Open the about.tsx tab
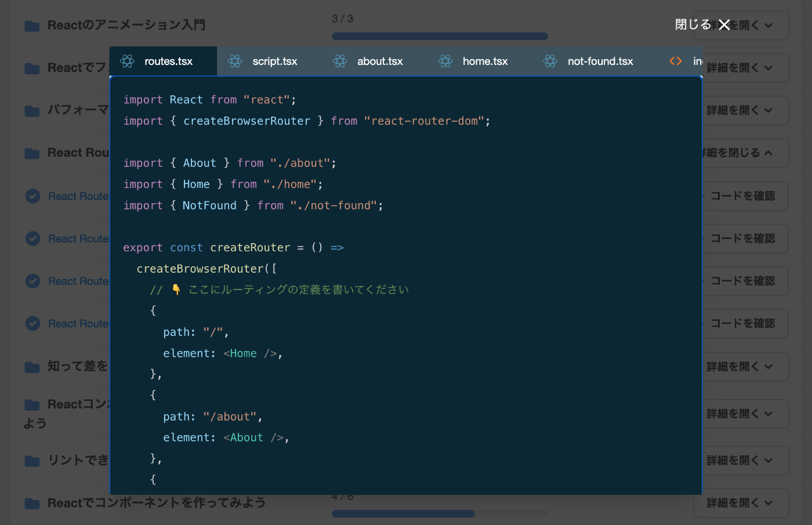 tap(375, 61)
